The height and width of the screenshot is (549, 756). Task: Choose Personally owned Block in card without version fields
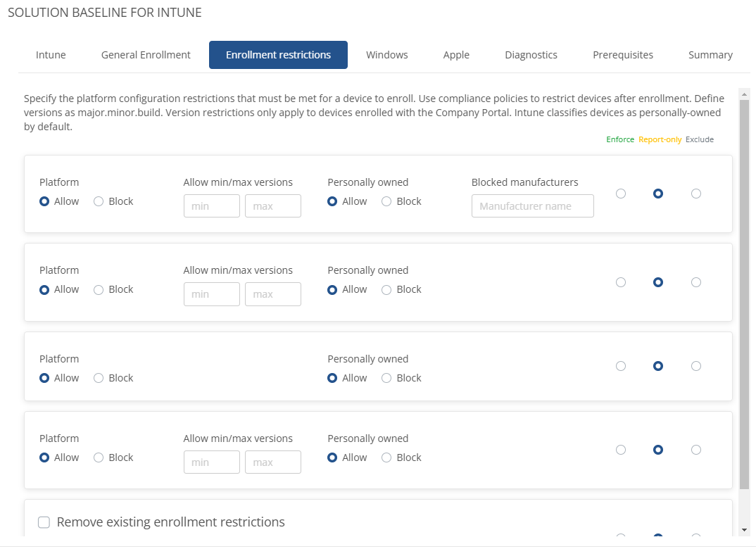[x=386, y=379]
